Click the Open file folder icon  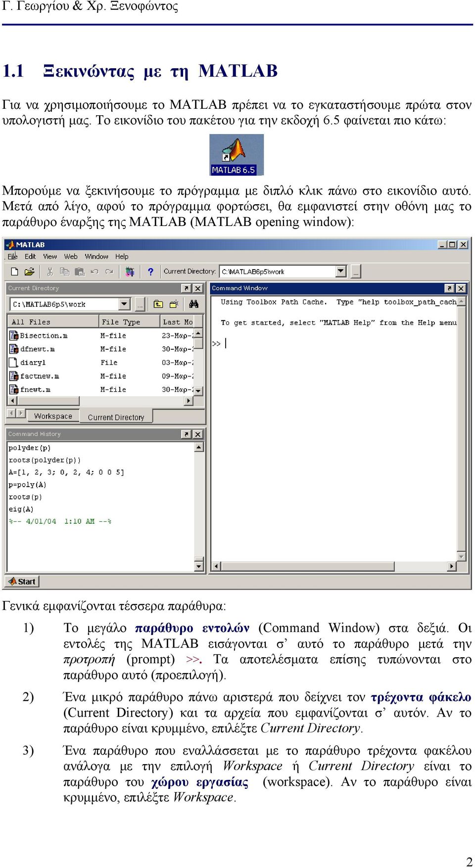coord(29,271)
